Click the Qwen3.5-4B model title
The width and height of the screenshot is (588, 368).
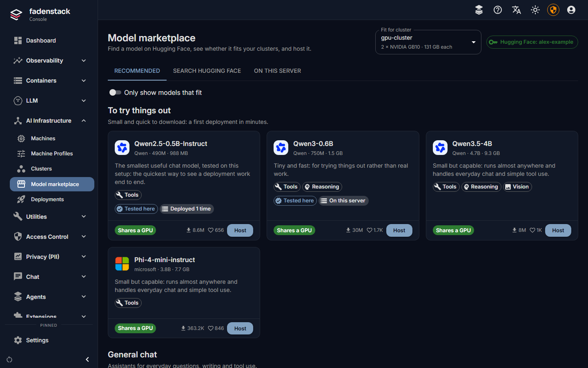pyautogui.click(x=472, y=144)
